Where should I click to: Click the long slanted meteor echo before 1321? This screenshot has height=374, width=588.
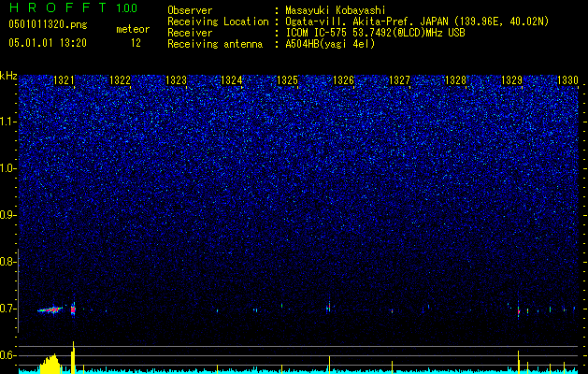[x=50, y=309]
